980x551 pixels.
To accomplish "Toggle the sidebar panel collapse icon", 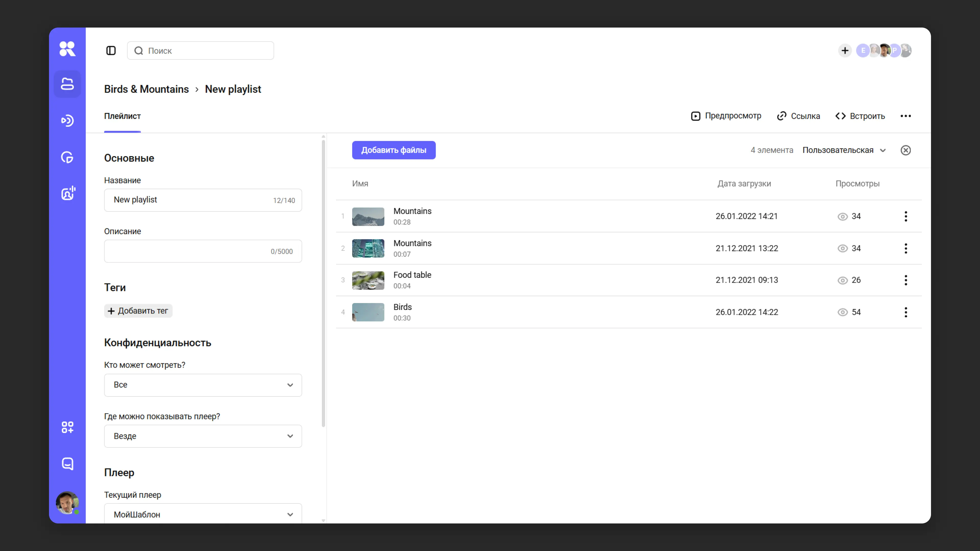I will coord(111,51).
